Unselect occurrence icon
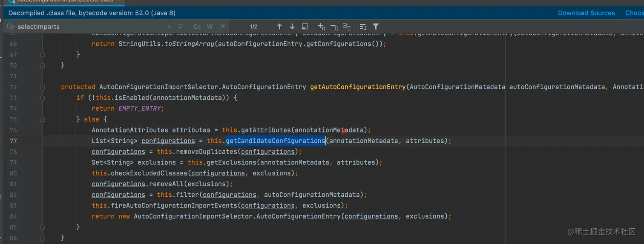Viewport: 644px width, 244px height. tap(334, 26)
